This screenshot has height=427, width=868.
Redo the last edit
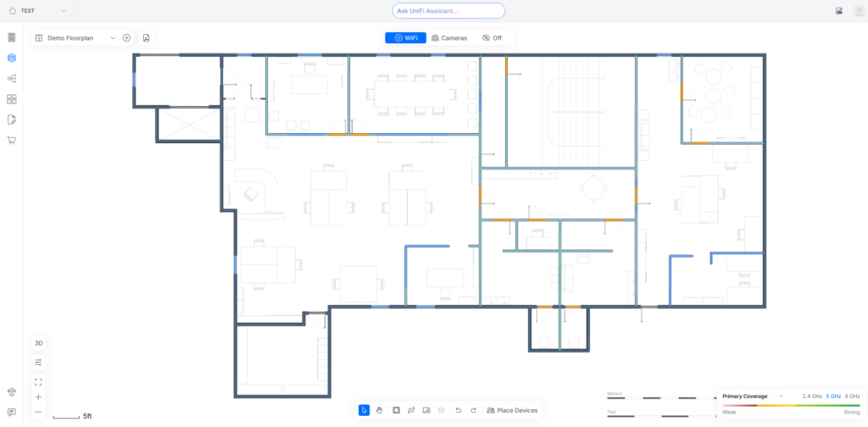[x=473, y=410]
